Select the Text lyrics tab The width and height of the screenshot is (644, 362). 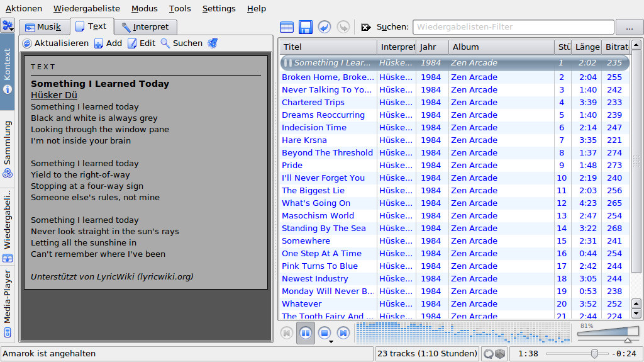pyautogui.click(x=92, y=26)
